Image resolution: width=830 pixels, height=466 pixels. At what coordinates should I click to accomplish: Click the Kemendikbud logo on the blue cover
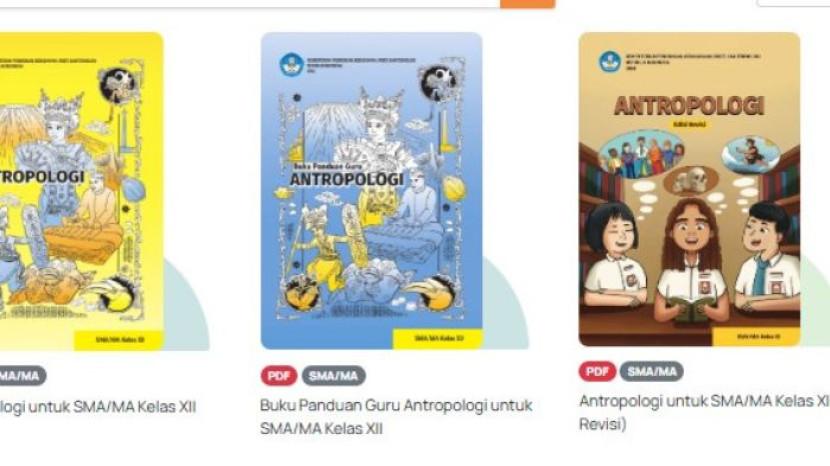tap(291, 65)
